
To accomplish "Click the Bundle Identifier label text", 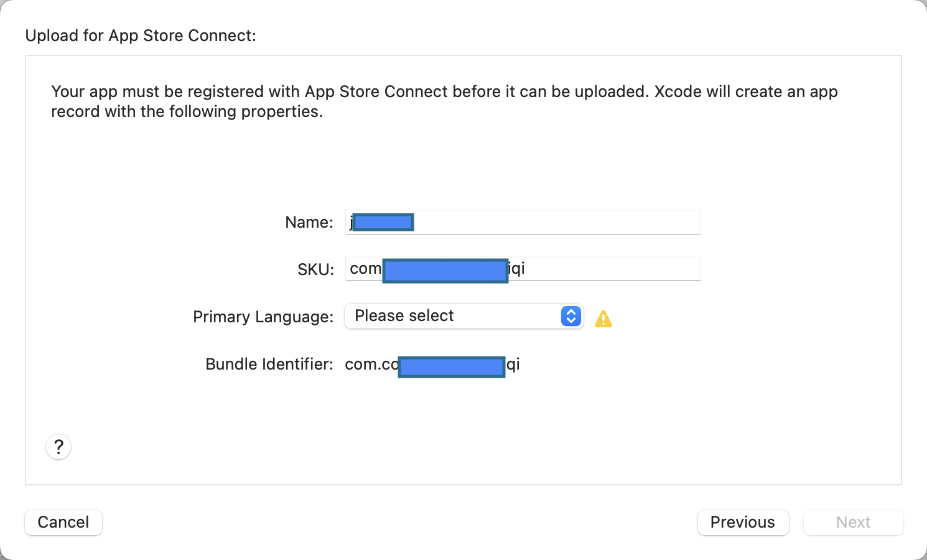I will [269, 364].
